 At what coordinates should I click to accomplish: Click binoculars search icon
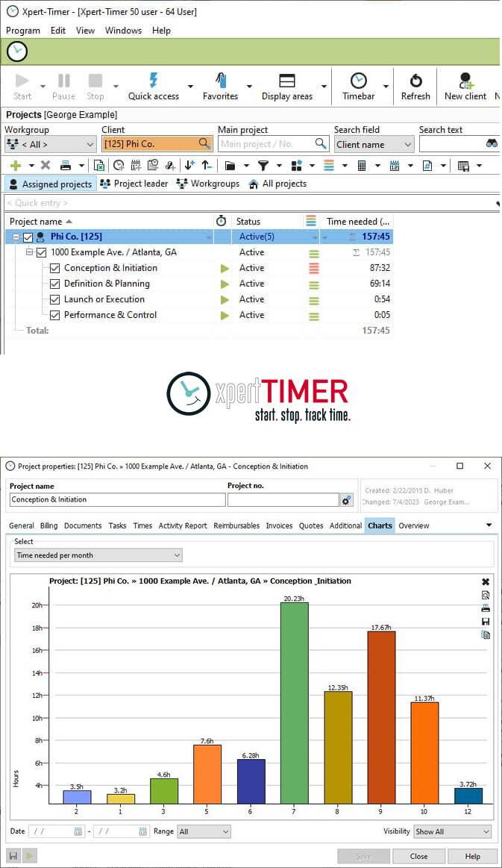tap(492, 144)
